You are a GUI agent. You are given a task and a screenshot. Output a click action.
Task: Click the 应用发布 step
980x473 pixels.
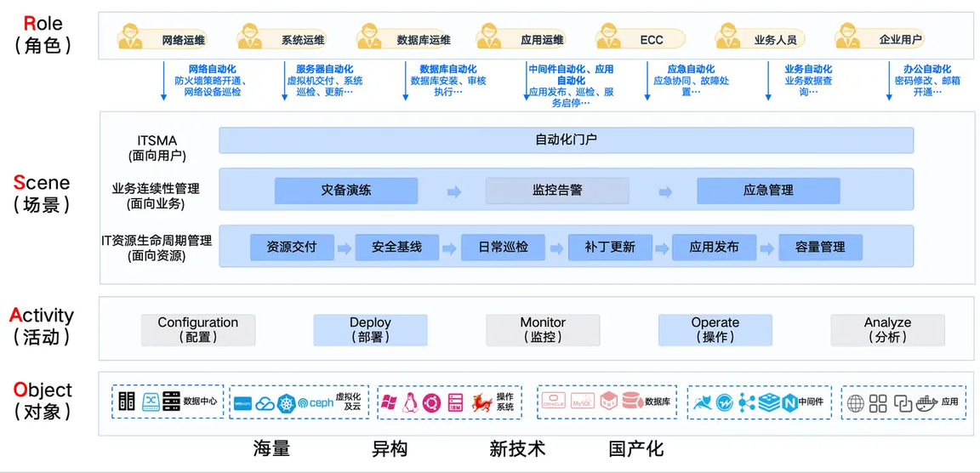(x=715, y=248)
